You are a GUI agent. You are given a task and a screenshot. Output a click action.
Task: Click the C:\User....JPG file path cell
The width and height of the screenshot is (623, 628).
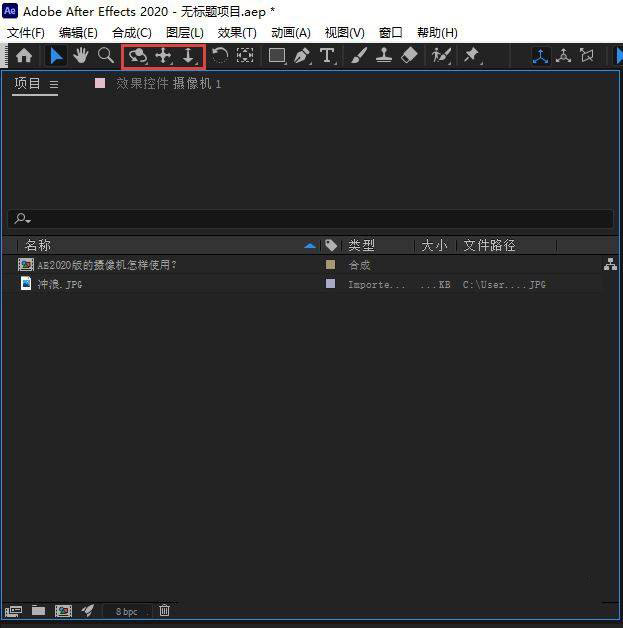click(x=504, y=284)
